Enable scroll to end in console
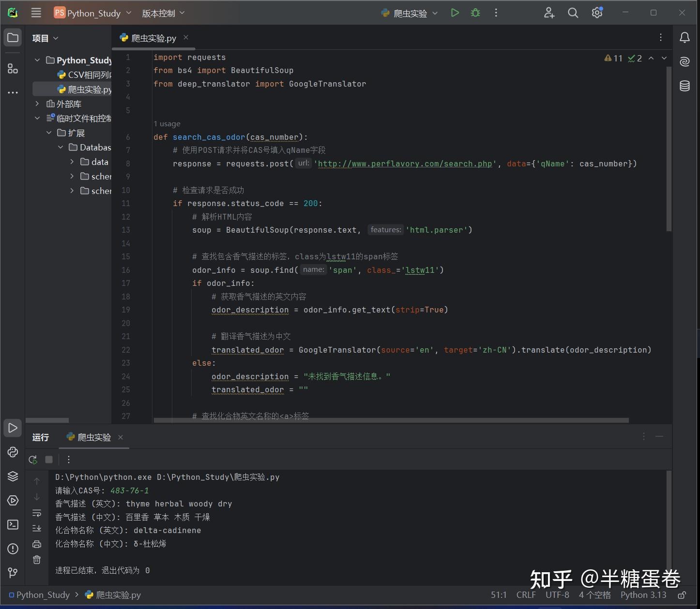Screen dimensions: 700x609 click(37, 528)
